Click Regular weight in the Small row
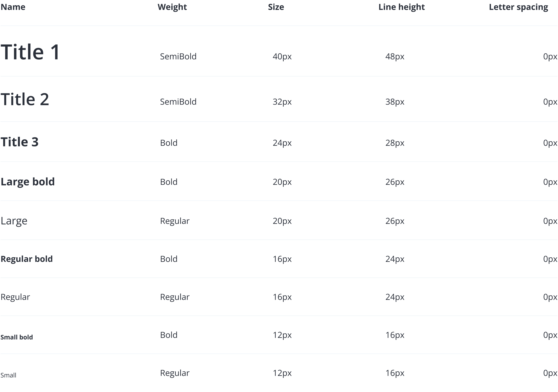Screen dimensions: 558x392 pos(175,373)
